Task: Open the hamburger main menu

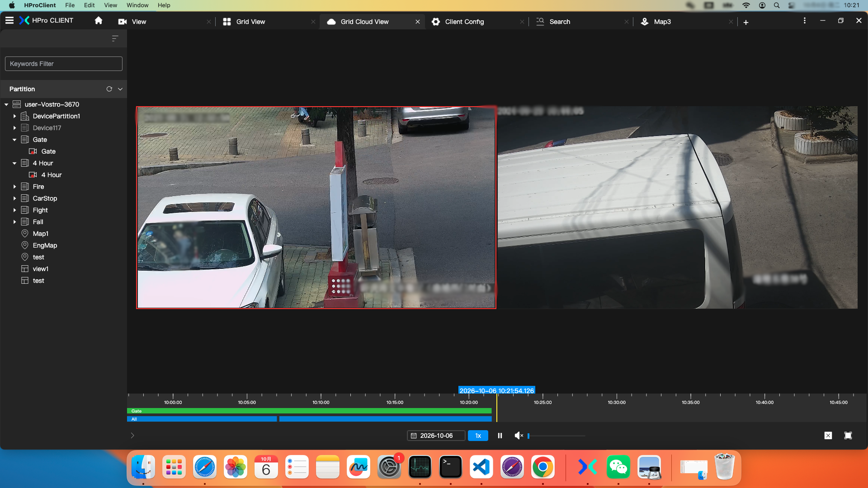Action: click(9, 20)
